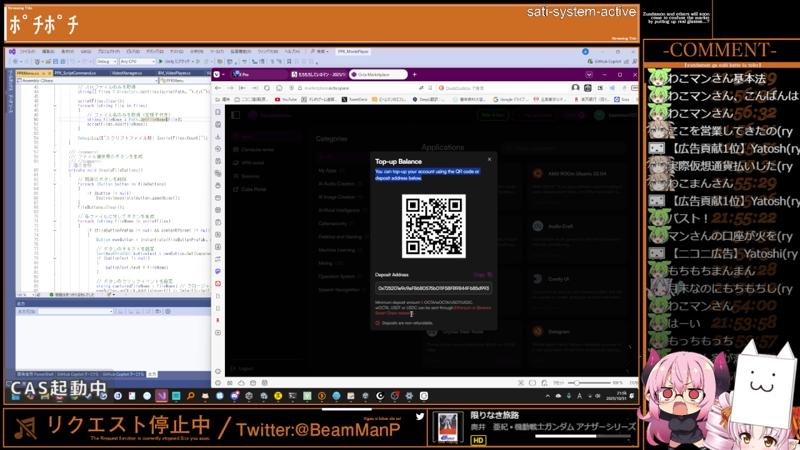Screen dimensions: 800x450
Task: Start debugging with the green play button
Action: pos(159,62)
